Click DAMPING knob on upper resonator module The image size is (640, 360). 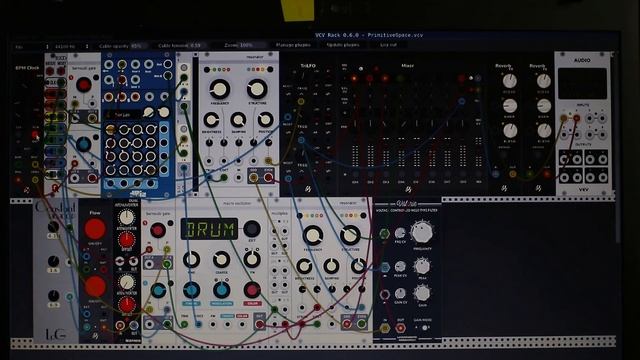[238, 120]
